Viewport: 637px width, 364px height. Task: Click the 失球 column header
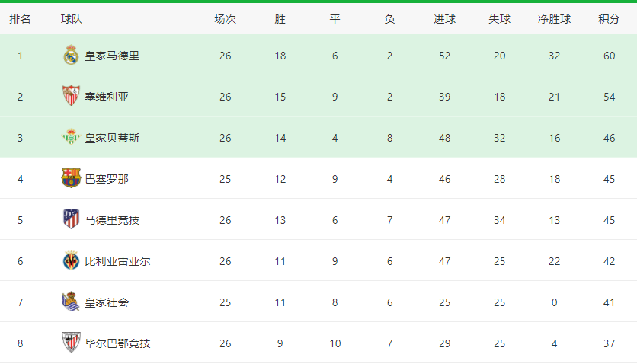tap(499, 19)
